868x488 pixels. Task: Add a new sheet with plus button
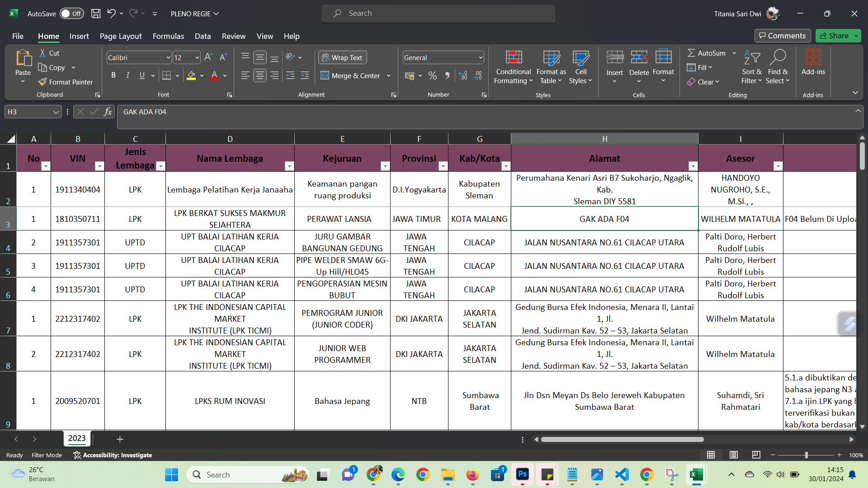pos(120,439)
